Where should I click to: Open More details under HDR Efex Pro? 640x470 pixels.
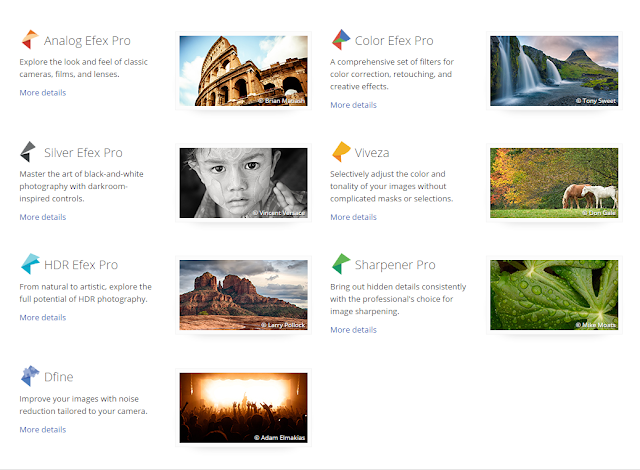43,317
